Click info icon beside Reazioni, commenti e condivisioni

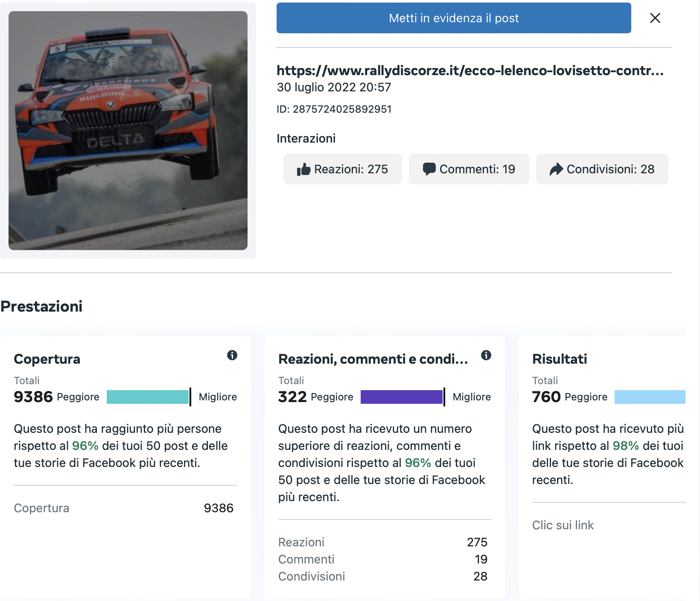486,355
